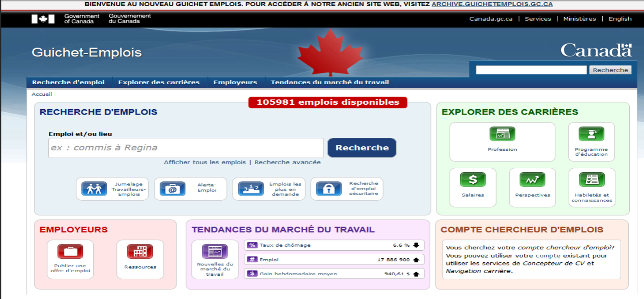This screenshot has width=644, height=299.
Task: Focus the Emploi et/ou lieu search field
Action: click(186, 148)
